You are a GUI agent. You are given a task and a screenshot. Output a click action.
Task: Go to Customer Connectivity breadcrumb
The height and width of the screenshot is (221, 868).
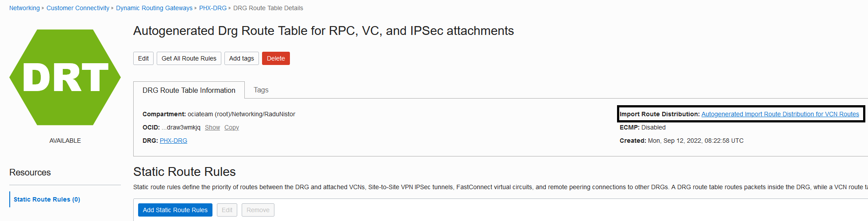78,8
